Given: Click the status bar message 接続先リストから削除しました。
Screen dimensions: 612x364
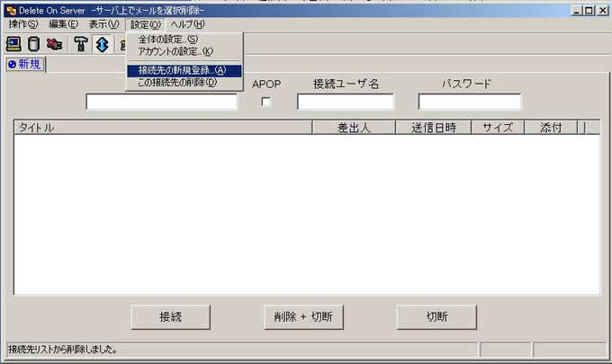Looking at the screenshot, I should pyautogui.click(x=63, y=350).
